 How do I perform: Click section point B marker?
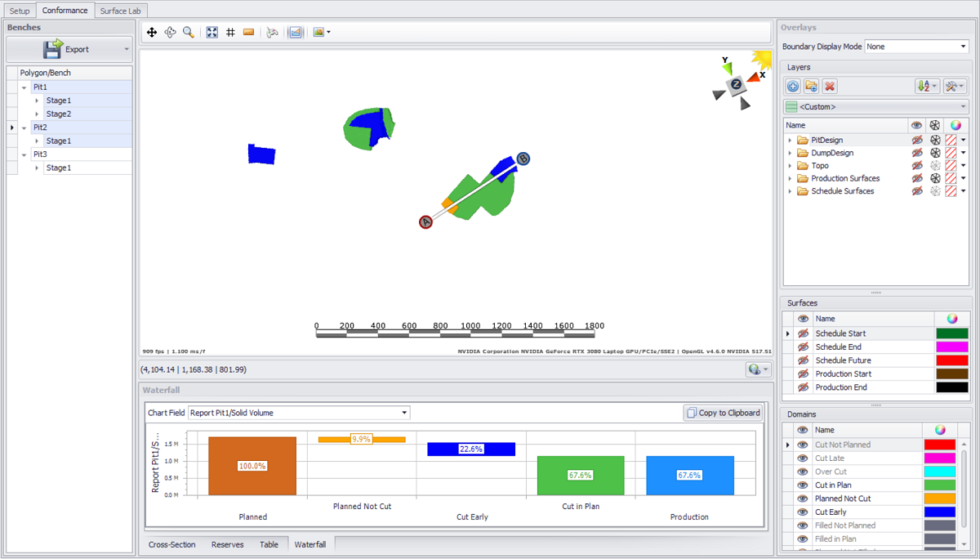tap(523, 159)
